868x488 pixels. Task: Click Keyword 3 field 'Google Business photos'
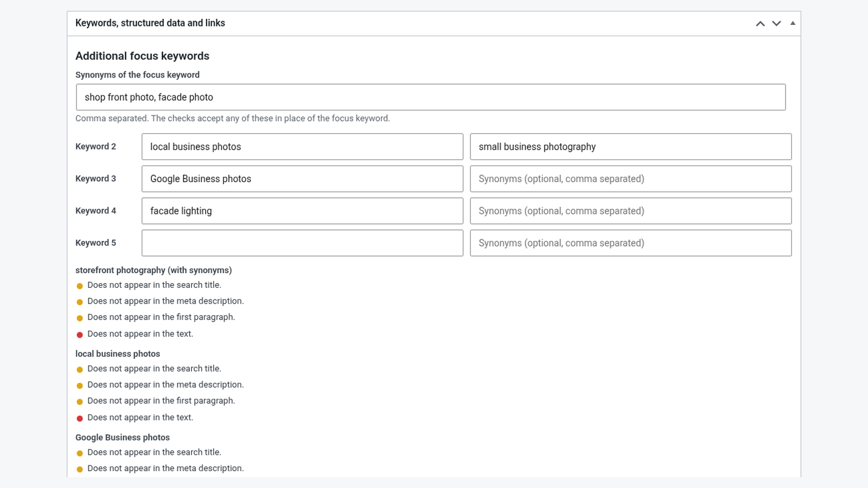[x=302, y=178]
